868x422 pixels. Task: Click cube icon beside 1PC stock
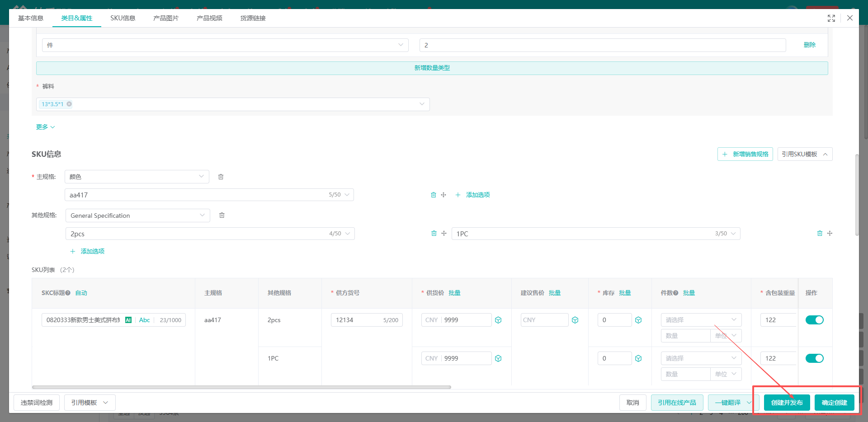638,358
